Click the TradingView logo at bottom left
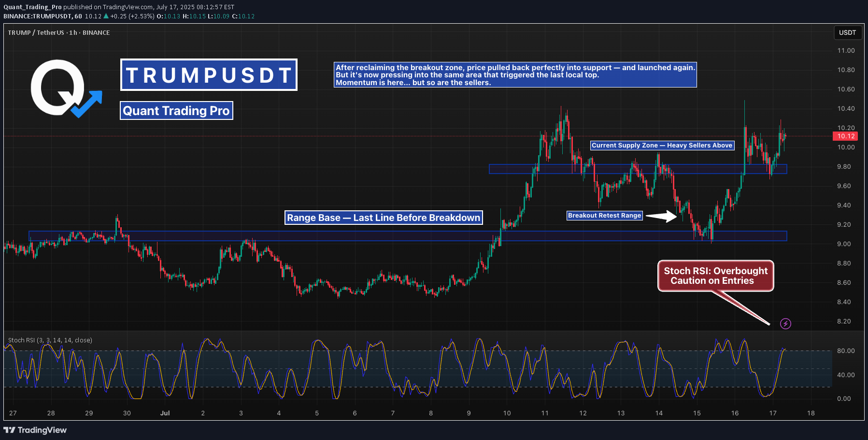 [35, 430]
